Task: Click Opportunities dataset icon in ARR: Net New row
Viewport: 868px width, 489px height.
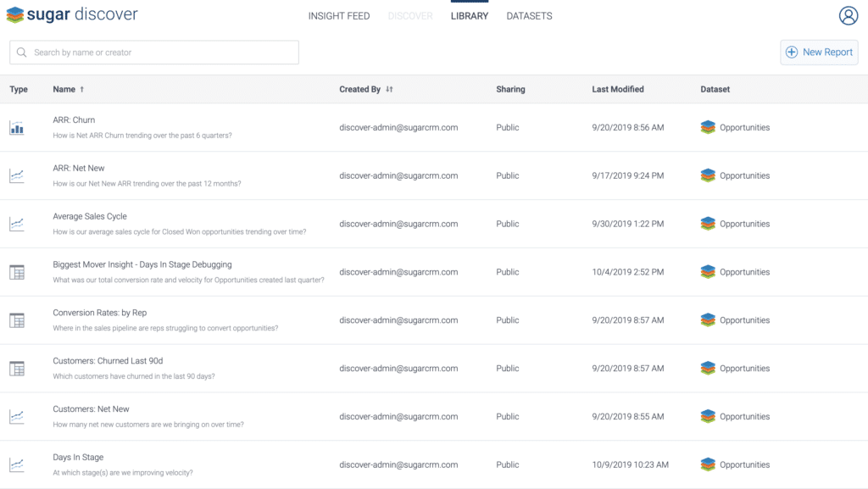Action: 708,175
